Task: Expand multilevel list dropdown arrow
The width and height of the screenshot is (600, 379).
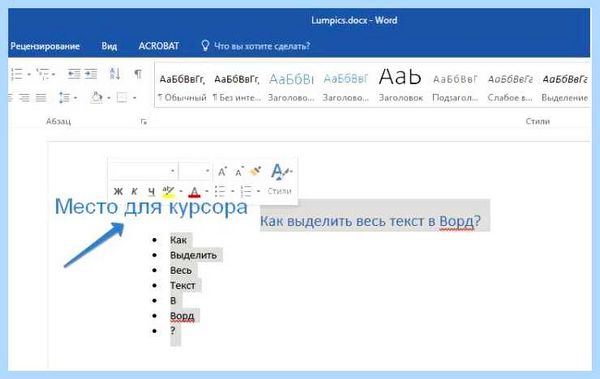Action: coord(54,74)
